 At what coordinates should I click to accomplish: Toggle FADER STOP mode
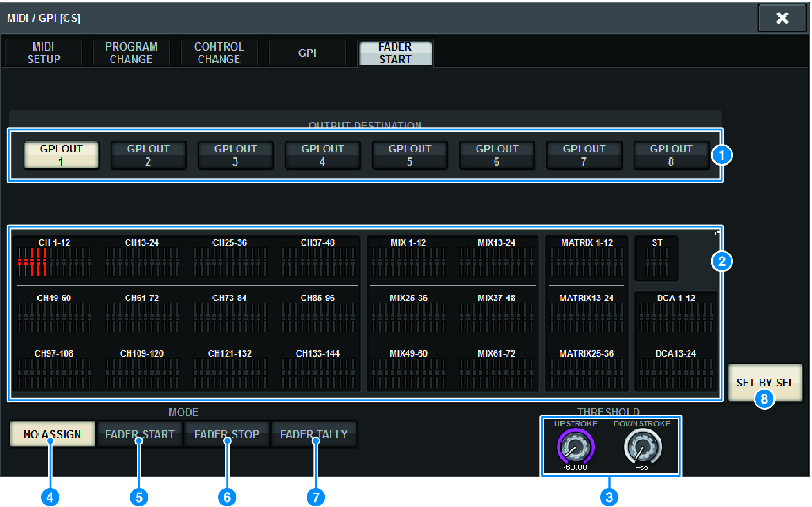(x=227, y=434)
